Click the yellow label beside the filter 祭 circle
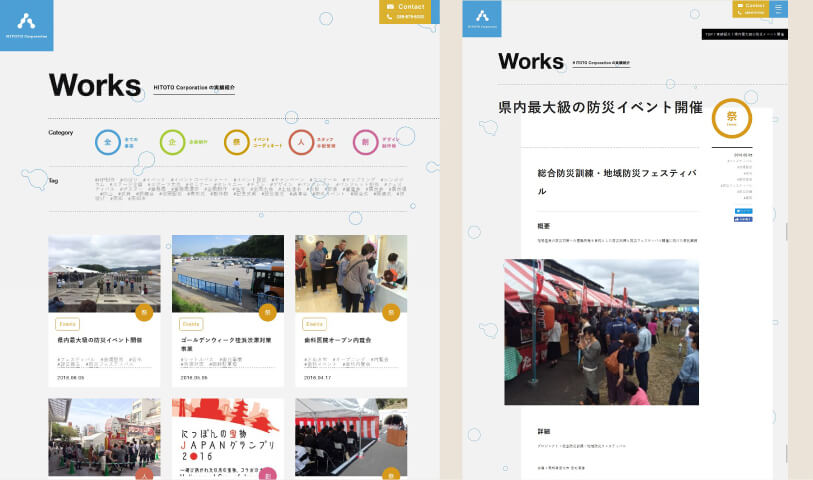The height and width of the screenshot is (480, 813). pos(268,143)
